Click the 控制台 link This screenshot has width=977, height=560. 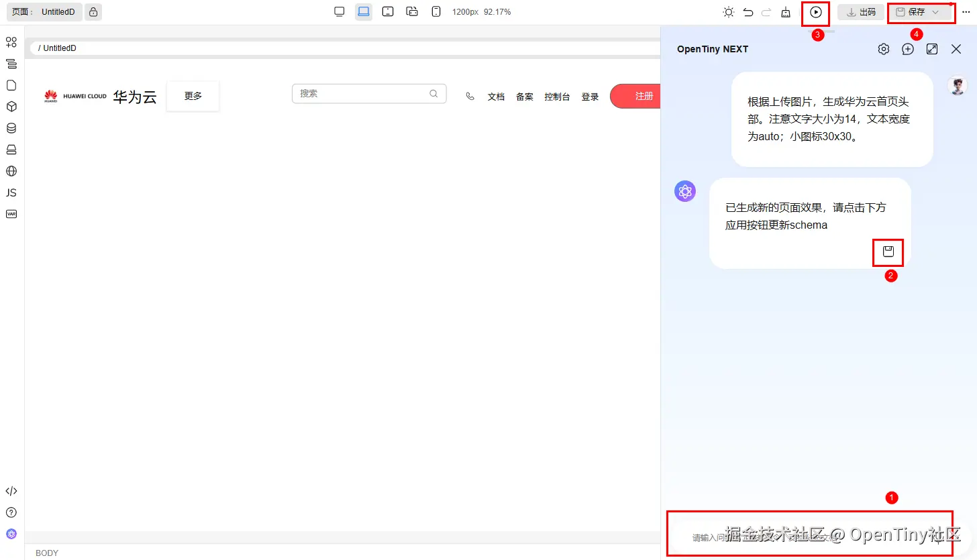tap(558, 97)
